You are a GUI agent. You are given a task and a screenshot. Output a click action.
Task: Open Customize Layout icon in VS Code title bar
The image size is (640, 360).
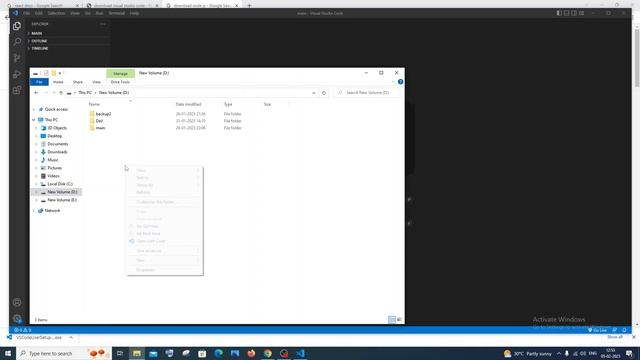pyautogui.click(x=581, y=13)
